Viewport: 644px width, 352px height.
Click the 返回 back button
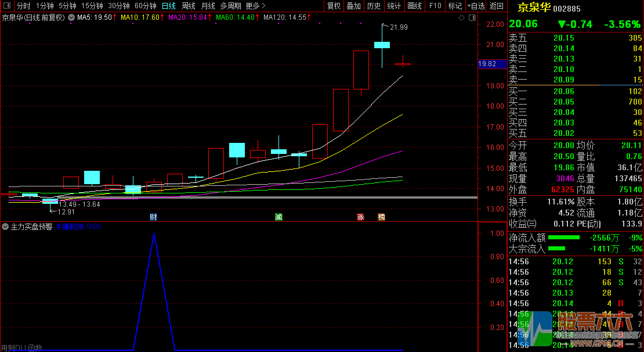pos(497,6)
